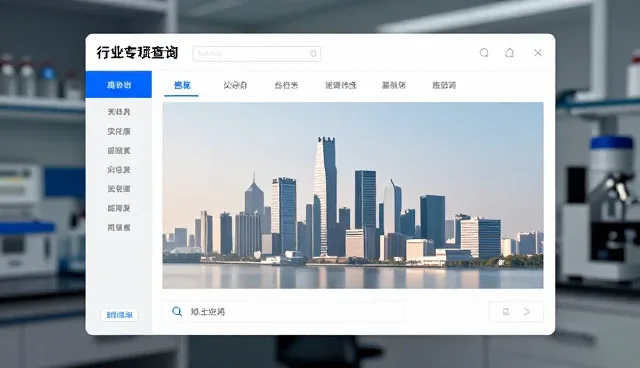Screen dimensions: 640x368
Task: Switch to the fifth tab in the tab bar
Action: [393, 85]
